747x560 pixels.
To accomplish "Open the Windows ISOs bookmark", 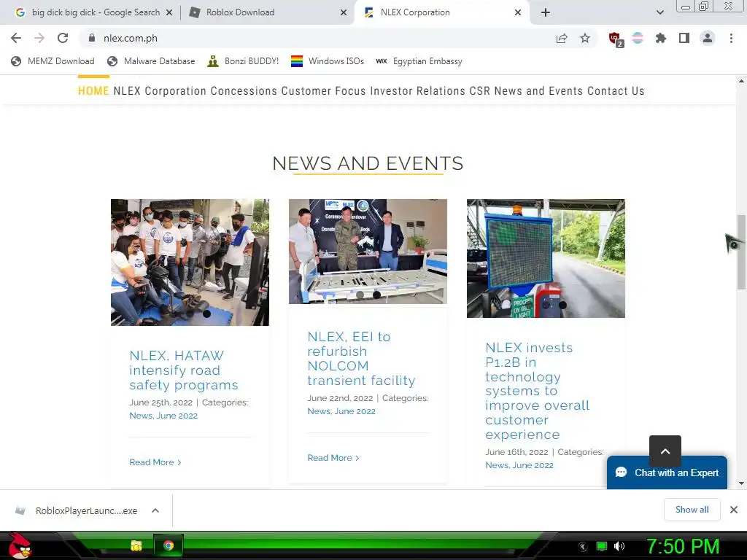I will tap(328, 61).
